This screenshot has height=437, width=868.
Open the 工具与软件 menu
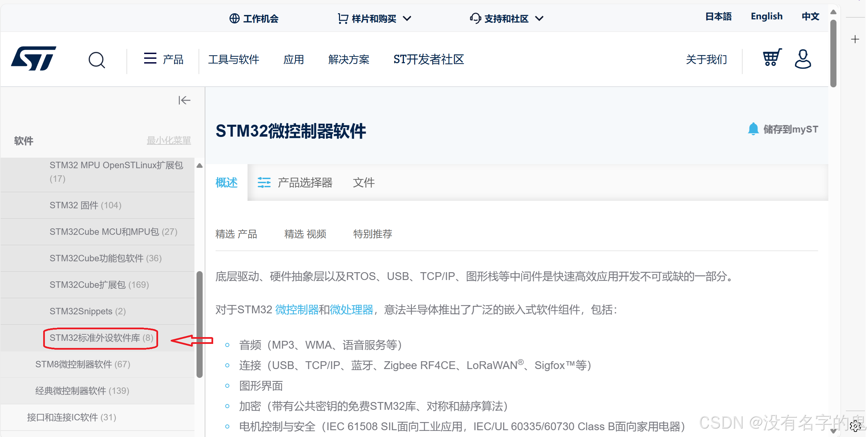[x=234, y=59]
